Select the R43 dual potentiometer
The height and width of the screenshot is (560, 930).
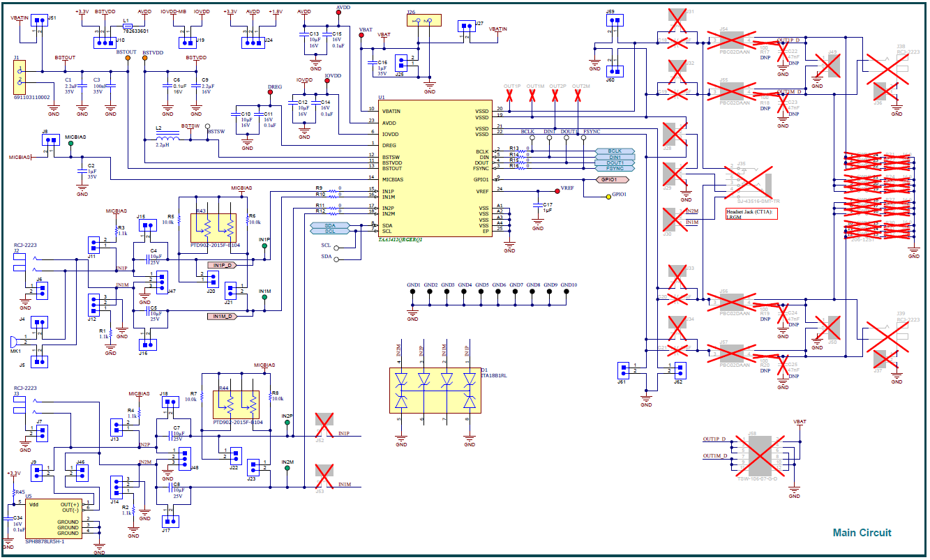coord(213,227)
